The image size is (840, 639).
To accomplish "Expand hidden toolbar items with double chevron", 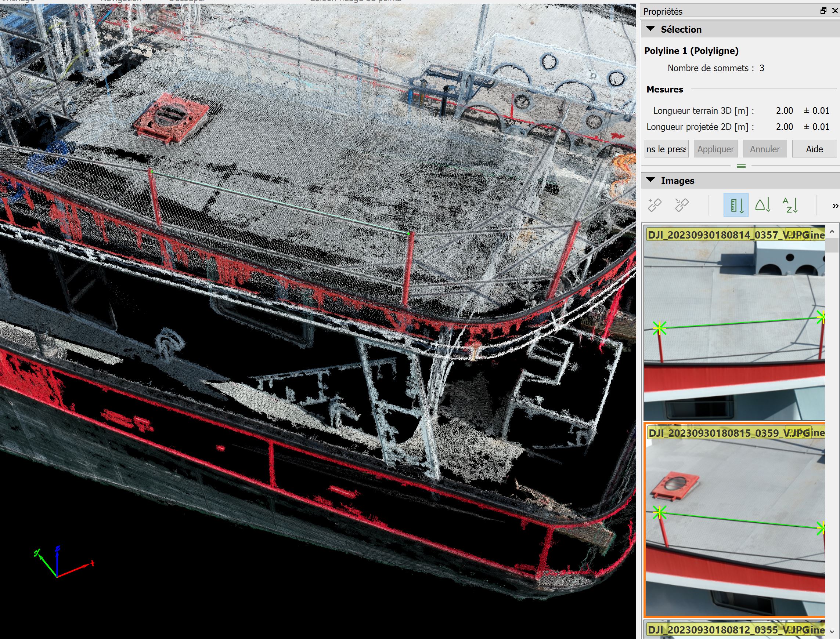I will click(x=835, y=206).
